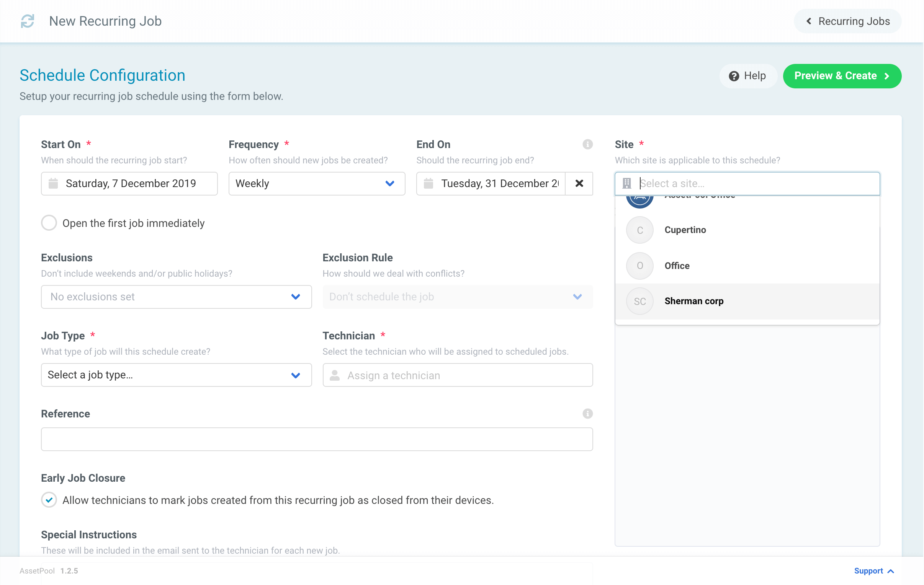The height and width of the screenshot is (585, 924).
Task: Click the Cupertino avatar circle
Action: (x=639, y=230)
